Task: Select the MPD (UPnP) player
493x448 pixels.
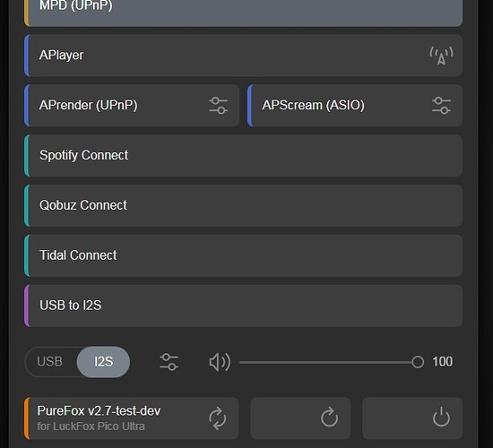Action: point(243,10)
